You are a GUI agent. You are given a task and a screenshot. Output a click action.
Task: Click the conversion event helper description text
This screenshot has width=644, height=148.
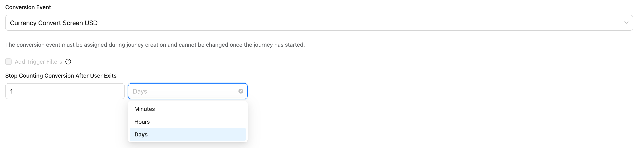[x=155, y=45]
